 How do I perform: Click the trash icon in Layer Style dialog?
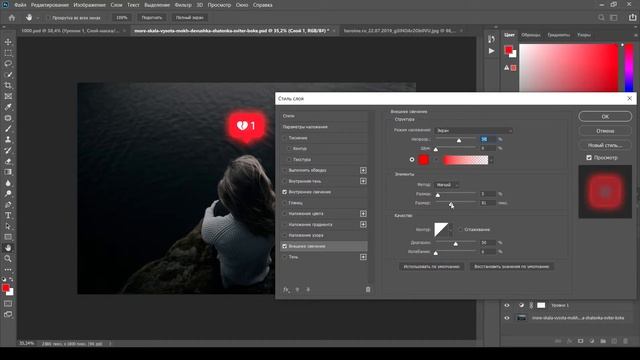click(368, 289)
